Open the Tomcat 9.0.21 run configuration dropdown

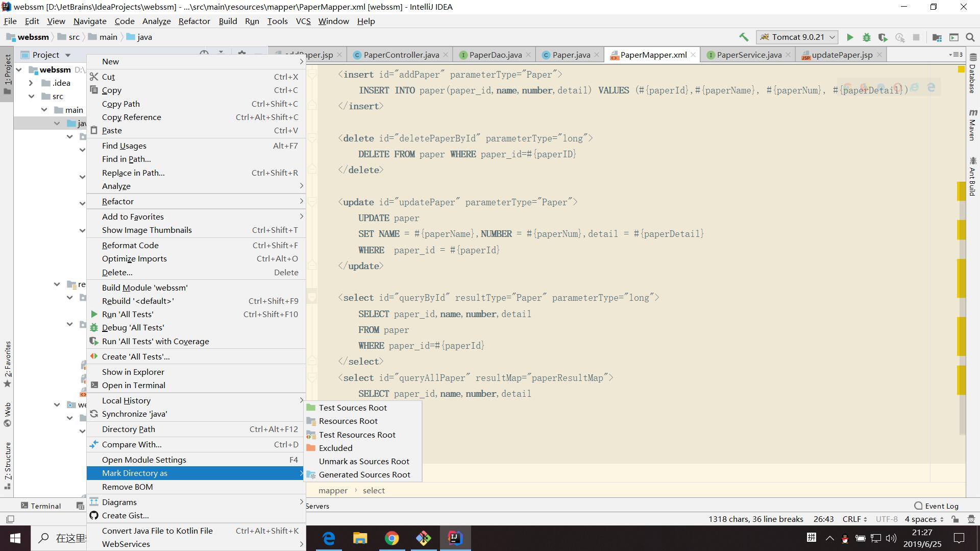pos(797,37)
